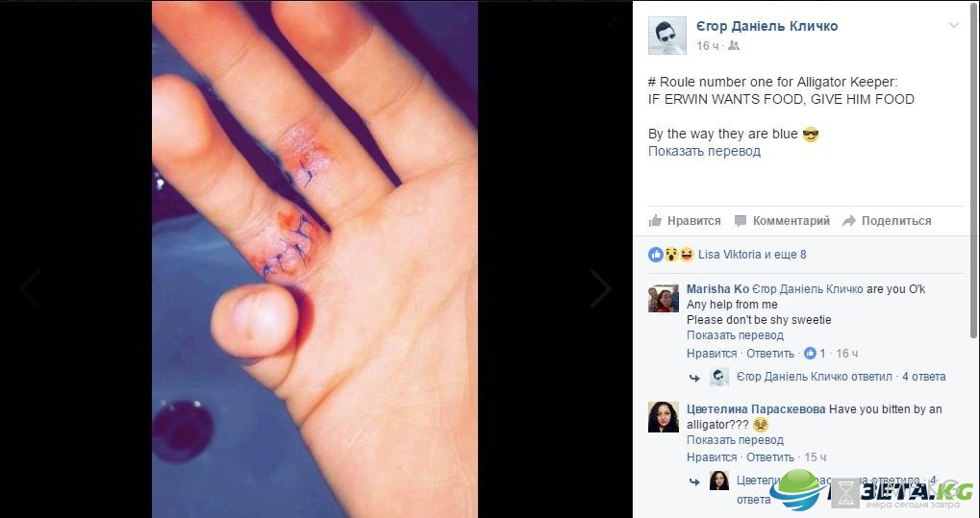Go to previous photo arrow
Viewport: 980px width, 518px height.
click(x=30, y=288)
